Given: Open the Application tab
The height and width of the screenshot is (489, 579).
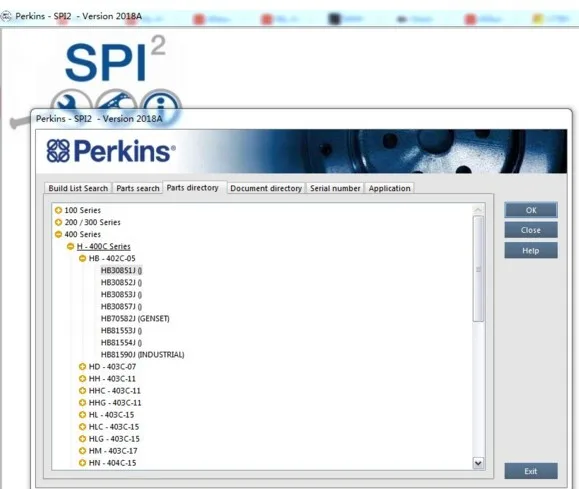Looking at the screenshot, I should coord(389,188).
